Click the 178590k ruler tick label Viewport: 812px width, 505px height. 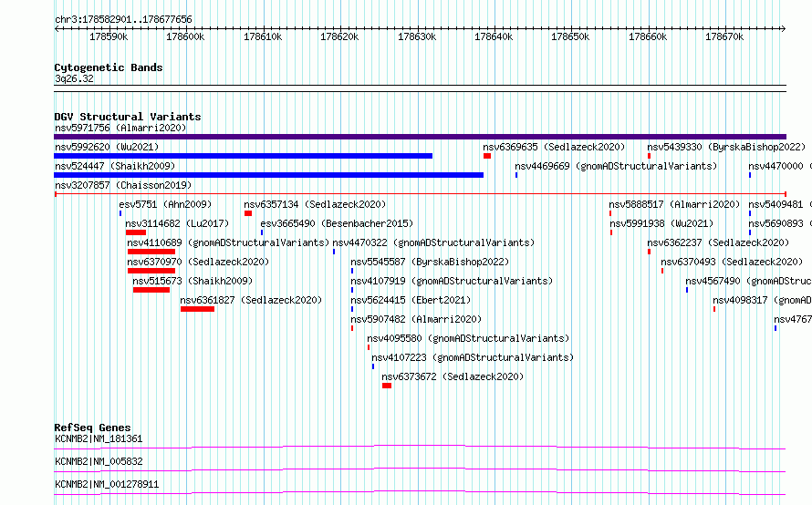point(109,36)
